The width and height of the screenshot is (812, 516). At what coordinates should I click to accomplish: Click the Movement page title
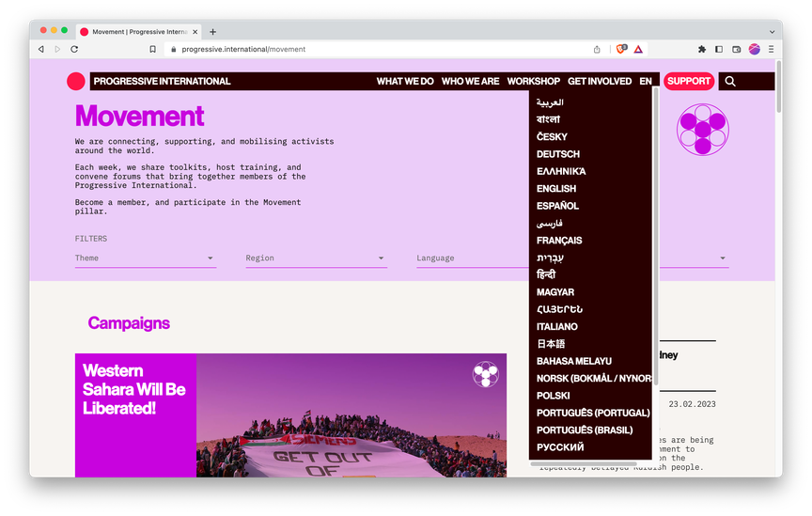pos(140,116)
